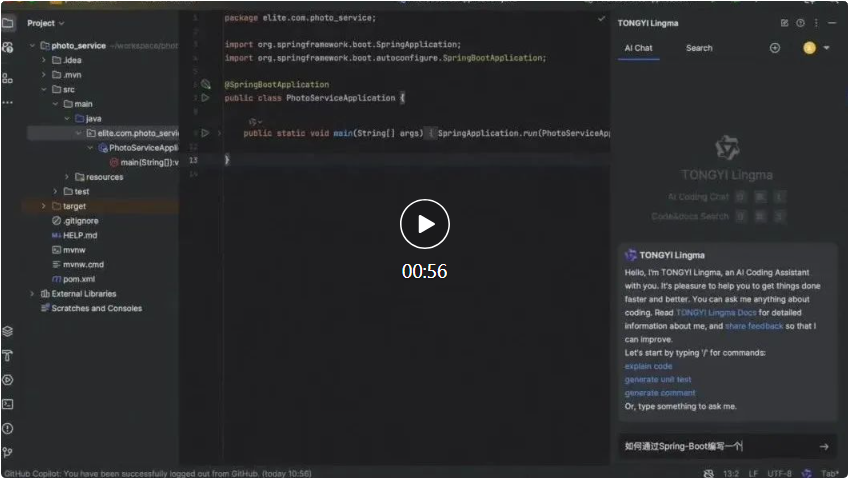Viewport: 849px width, 479px height.
Task: Select the PhotoServiceApplication class in tree
Action: click(138, 148)
